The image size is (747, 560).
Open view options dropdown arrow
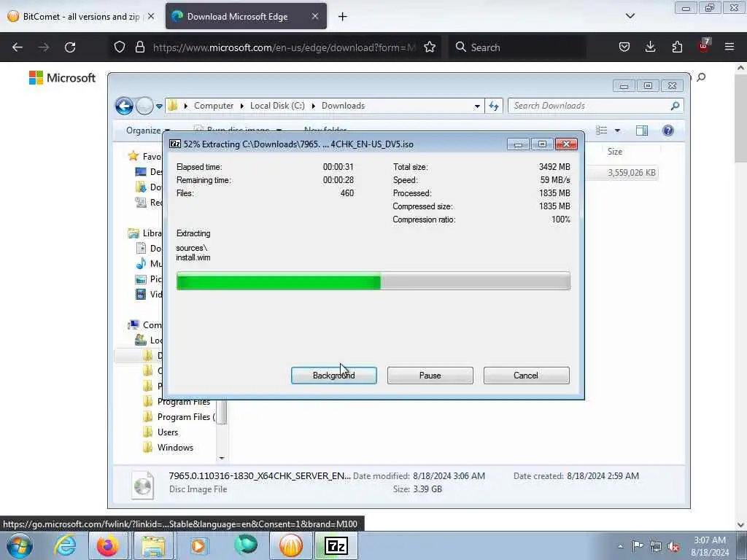(x=617, y=130)
